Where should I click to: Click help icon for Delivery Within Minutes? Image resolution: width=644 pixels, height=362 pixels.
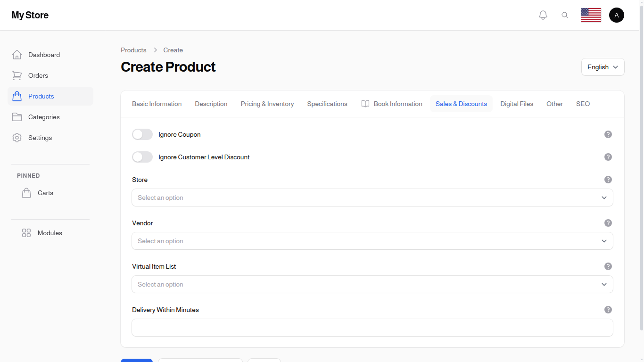click(608, 310)
